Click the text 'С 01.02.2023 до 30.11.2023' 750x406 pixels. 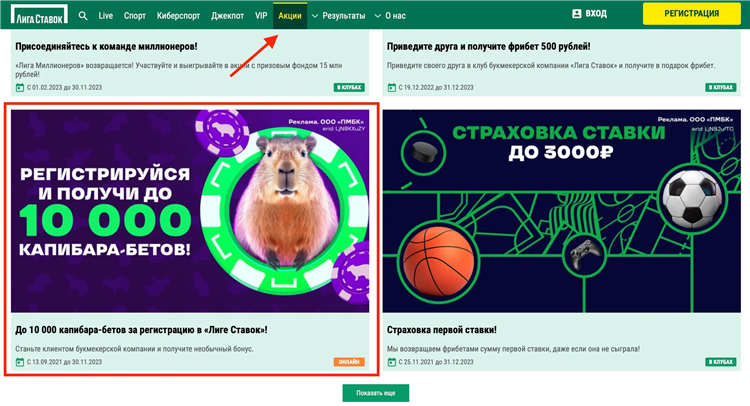pos(64,88)
